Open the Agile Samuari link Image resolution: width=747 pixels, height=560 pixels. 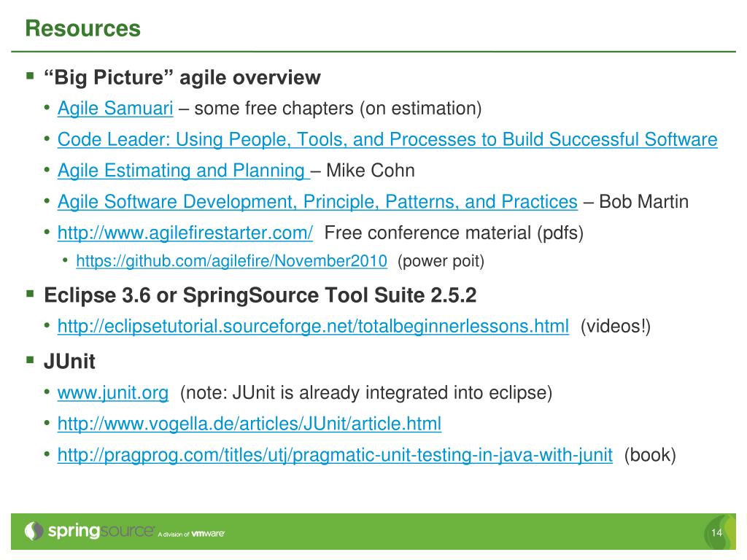click(115, 109)
